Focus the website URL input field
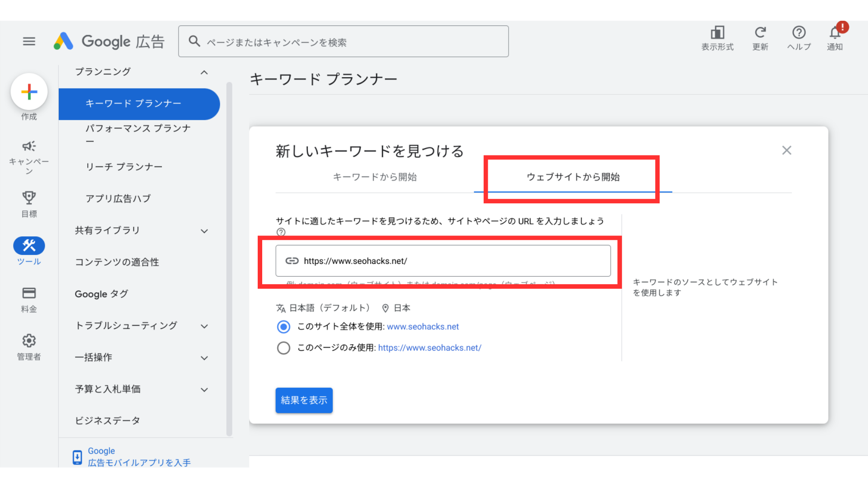Screen dimensions: 868x488 point(443,261)
